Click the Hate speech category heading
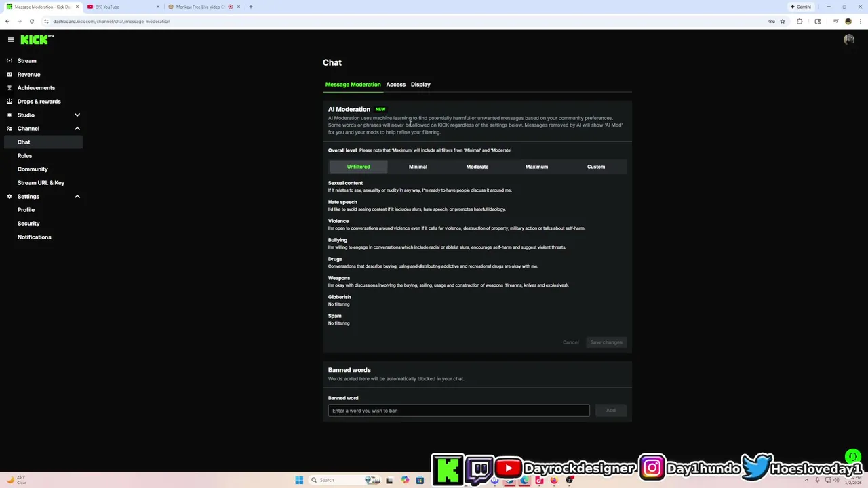This screenshot has height=488, width=868. click(x=342, y=202)
